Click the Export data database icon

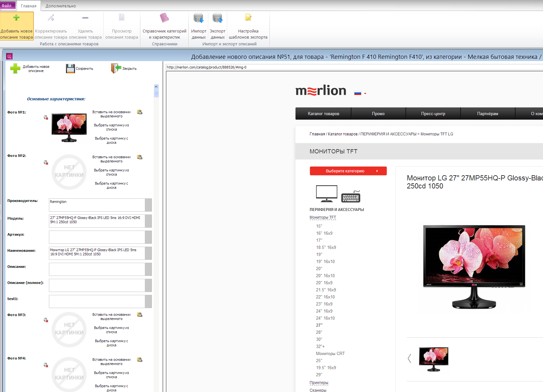click(218, 18)
